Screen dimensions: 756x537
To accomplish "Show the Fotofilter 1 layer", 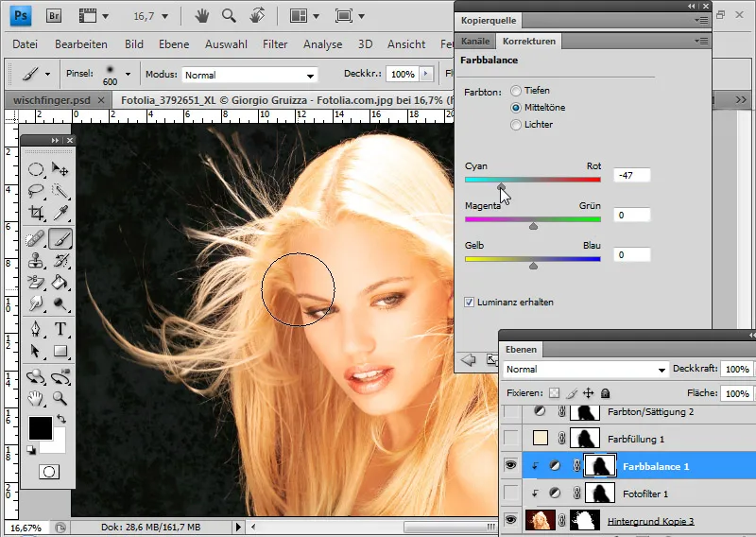I will (x=511, y=494).
